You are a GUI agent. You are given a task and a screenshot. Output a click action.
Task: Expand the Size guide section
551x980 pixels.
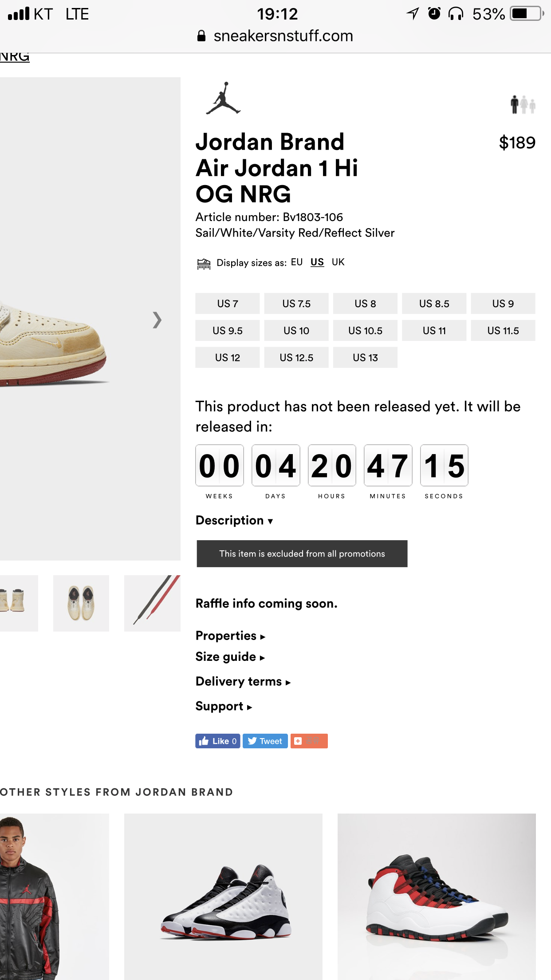coord(230,656)
